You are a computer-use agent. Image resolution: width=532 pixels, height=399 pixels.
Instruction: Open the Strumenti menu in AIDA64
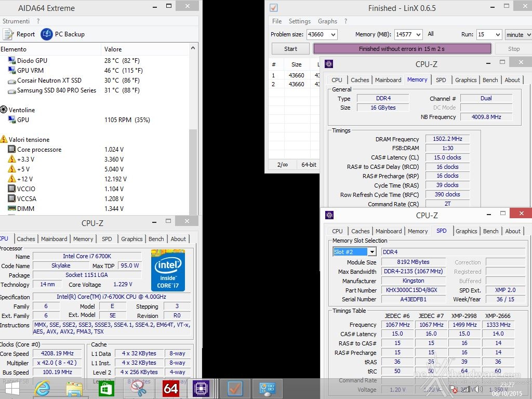pyautogui.click(x=16, y=21)
